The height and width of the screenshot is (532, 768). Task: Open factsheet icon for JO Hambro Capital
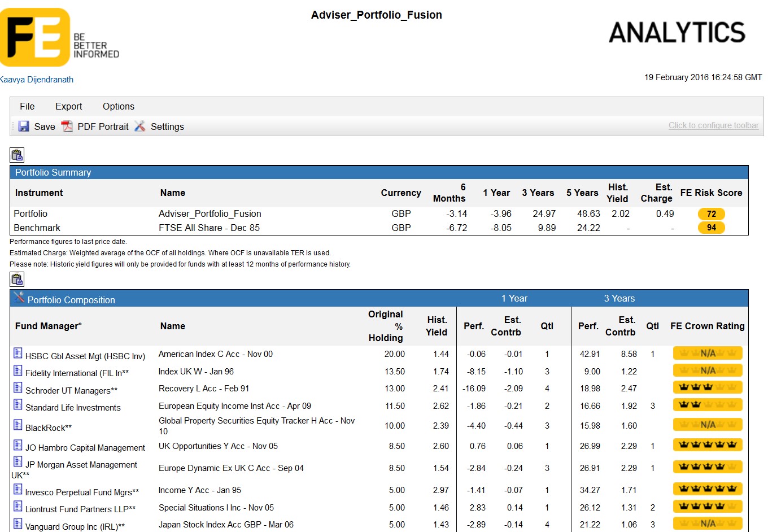click(18, 445)
